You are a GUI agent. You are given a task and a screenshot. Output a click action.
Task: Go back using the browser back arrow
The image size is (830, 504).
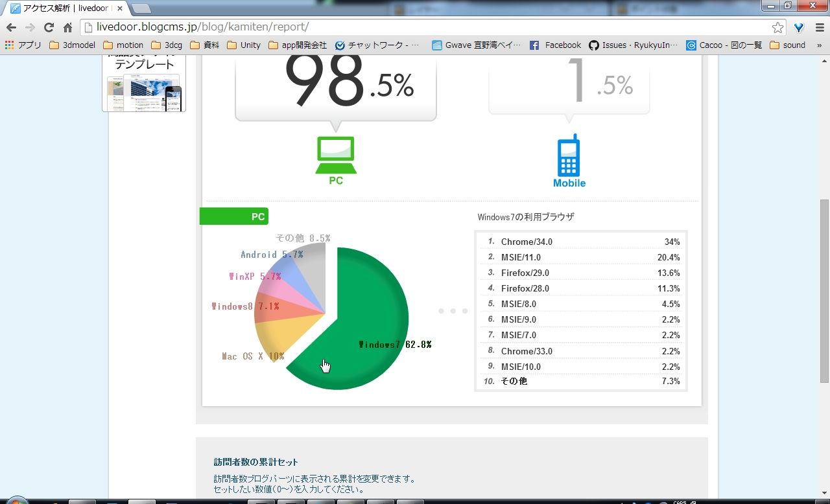point(11,27)
